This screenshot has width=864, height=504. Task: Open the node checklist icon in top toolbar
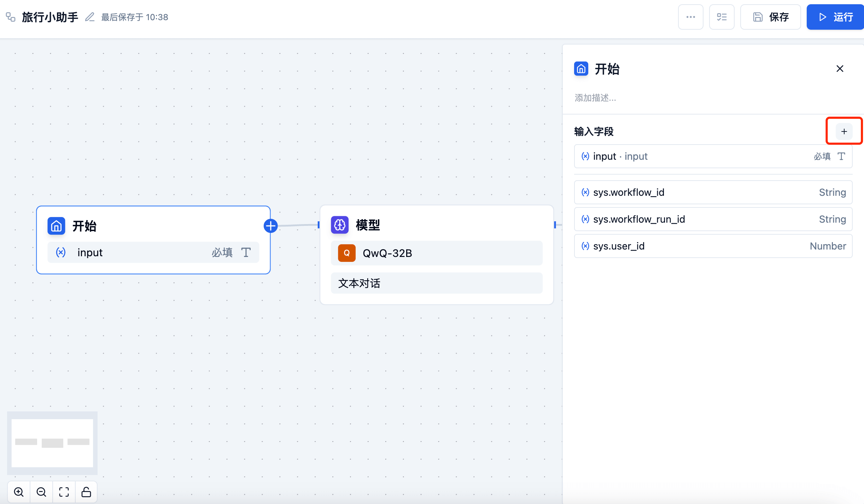click(722, 17)
